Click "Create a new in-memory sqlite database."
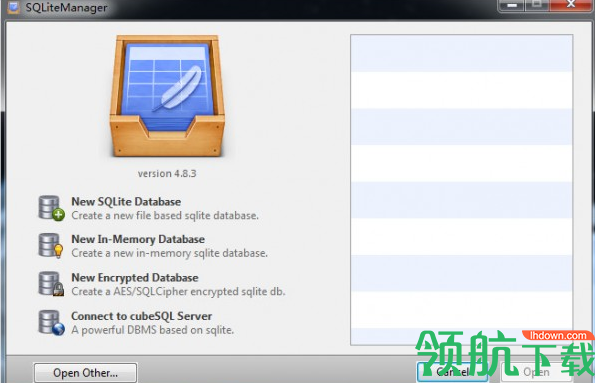The image size is (595, 383). click(170, 253)
